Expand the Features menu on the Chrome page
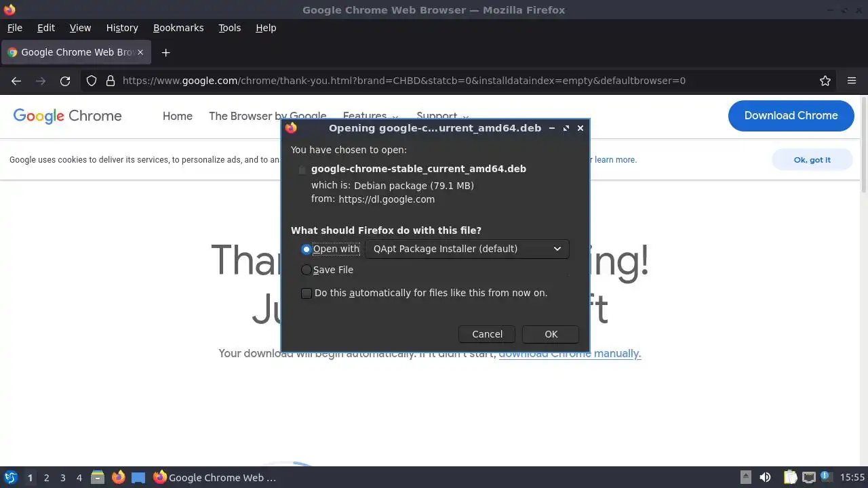The image size is (868, 488). (x=371, y=116)
